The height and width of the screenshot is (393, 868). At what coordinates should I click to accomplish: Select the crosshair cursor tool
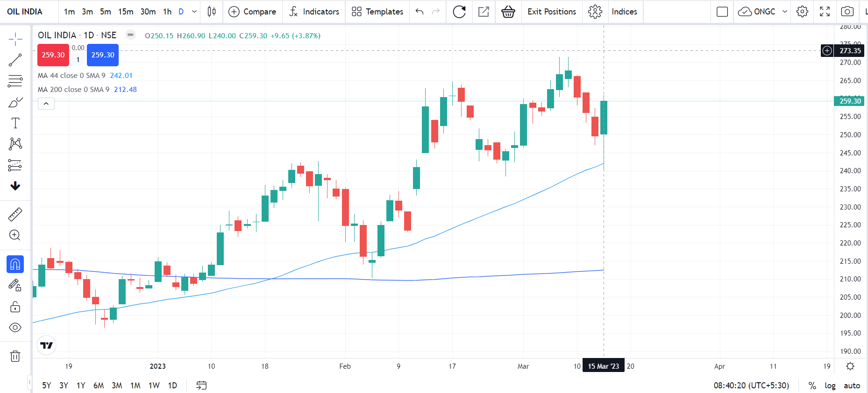pyautogui.click(x=15, y=39)
